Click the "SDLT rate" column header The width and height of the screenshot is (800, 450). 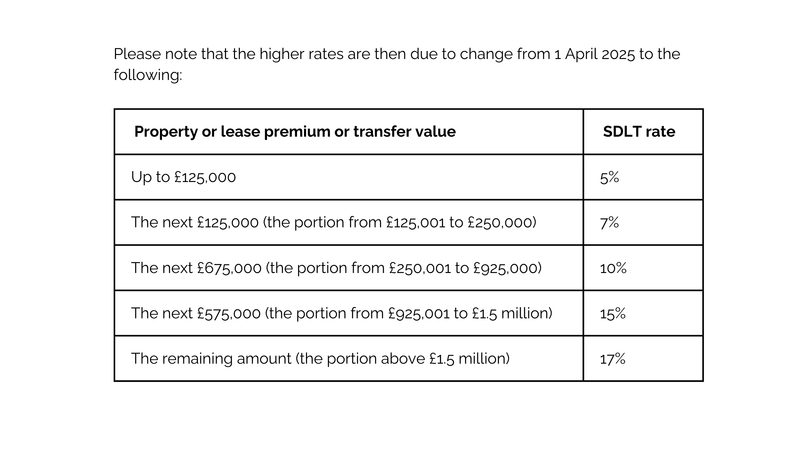(x=638, y=132)
